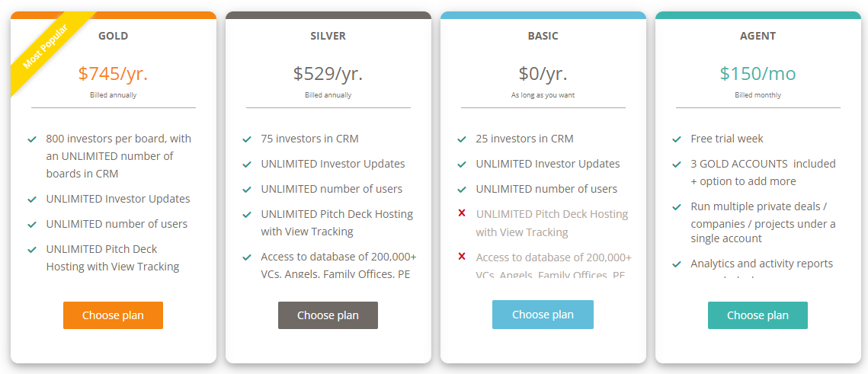The image size is (868, 374).
Task: Choose the Basic plan blue button
Action: coord(543,315)
